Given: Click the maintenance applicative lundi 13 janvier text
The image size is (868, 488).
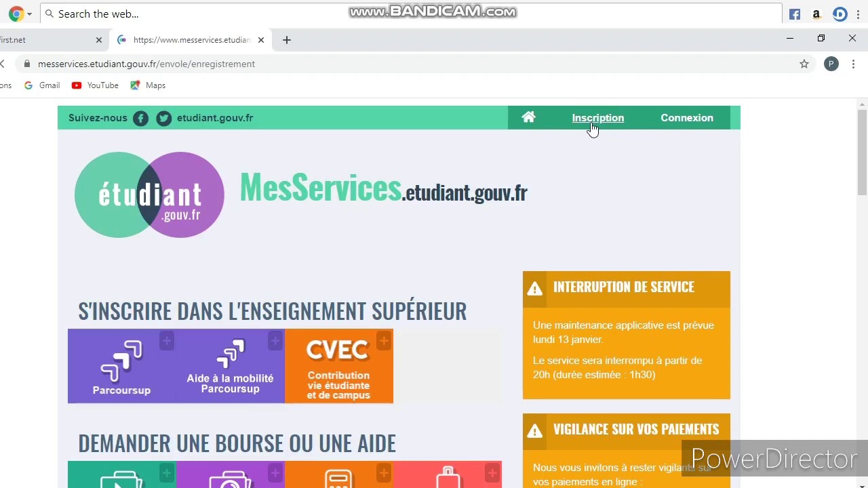Looking at the screenshot, I should [623, 332].
